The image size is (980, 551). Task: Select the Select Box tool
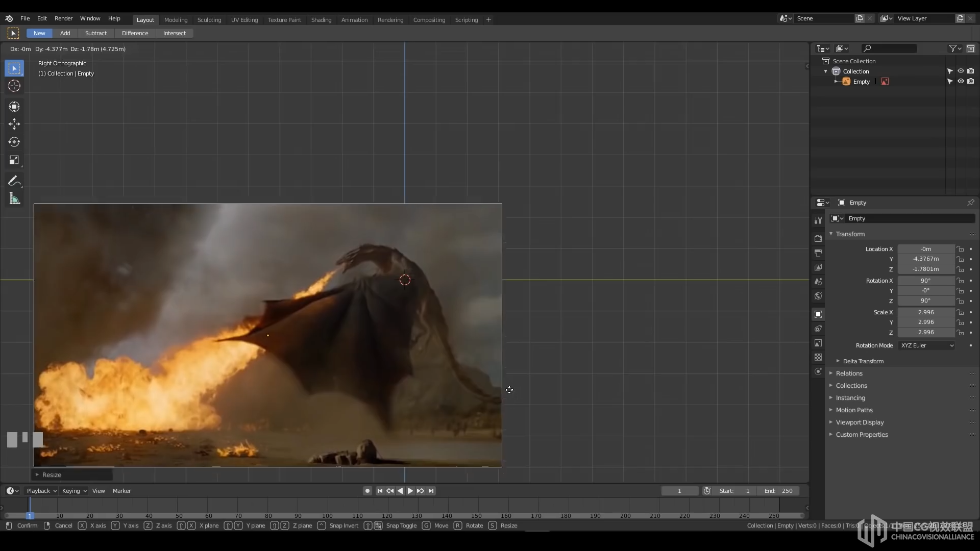pos(14,68)
